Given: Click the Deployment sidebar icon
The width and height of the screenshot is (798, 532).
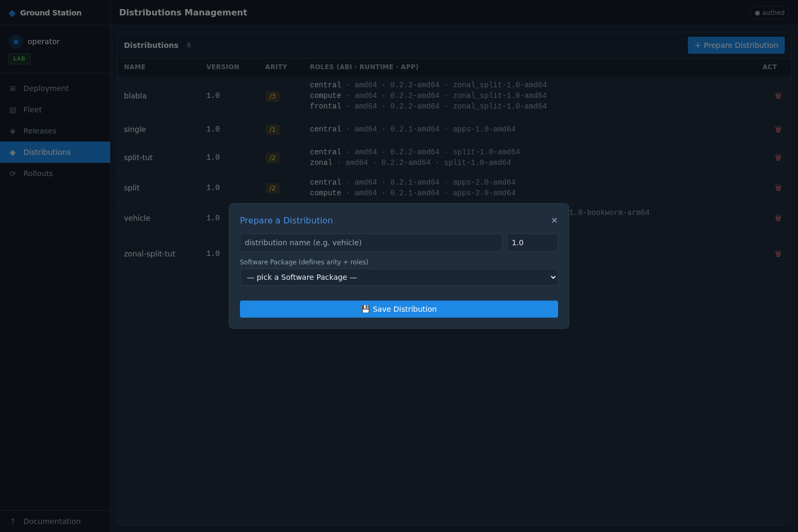Looking at the screenshot, I should tap(13, 88).
